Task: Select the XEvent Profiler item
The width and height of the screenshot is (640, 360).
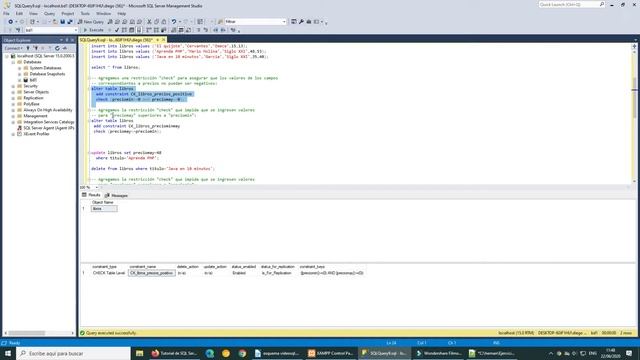Action: 36,134
